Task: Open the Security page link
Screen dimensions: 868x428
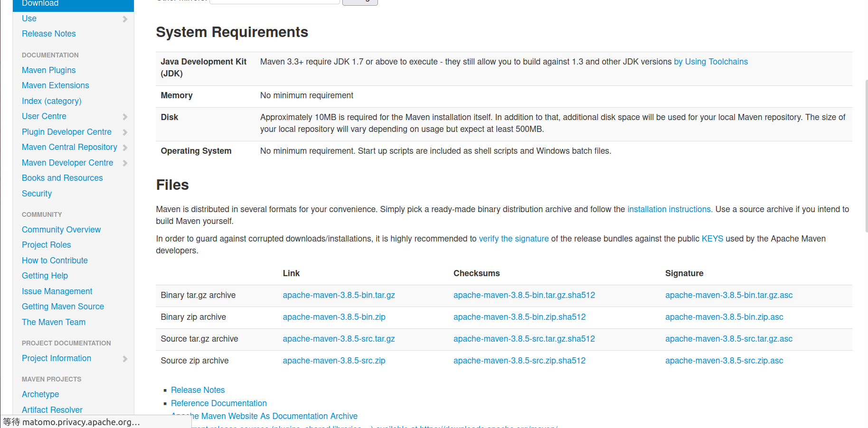Action: click(x=37, y=194)
